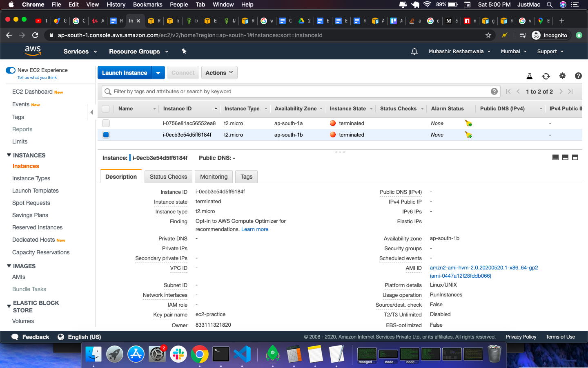The image size is (588, 368).
Task: Maximize the details pane layout icon
Action: [575, 158]
